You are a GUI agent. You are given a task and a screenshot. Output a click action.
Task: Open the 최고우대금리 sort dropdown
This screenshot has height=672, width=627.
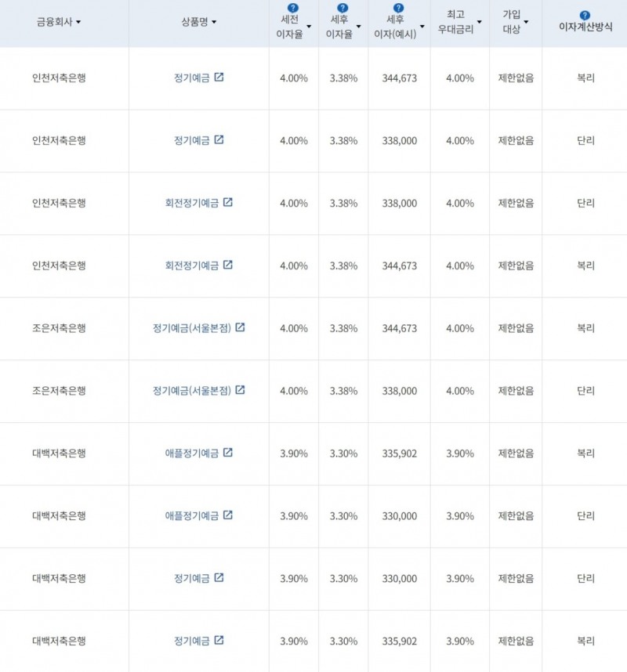(x=478, y=20)
